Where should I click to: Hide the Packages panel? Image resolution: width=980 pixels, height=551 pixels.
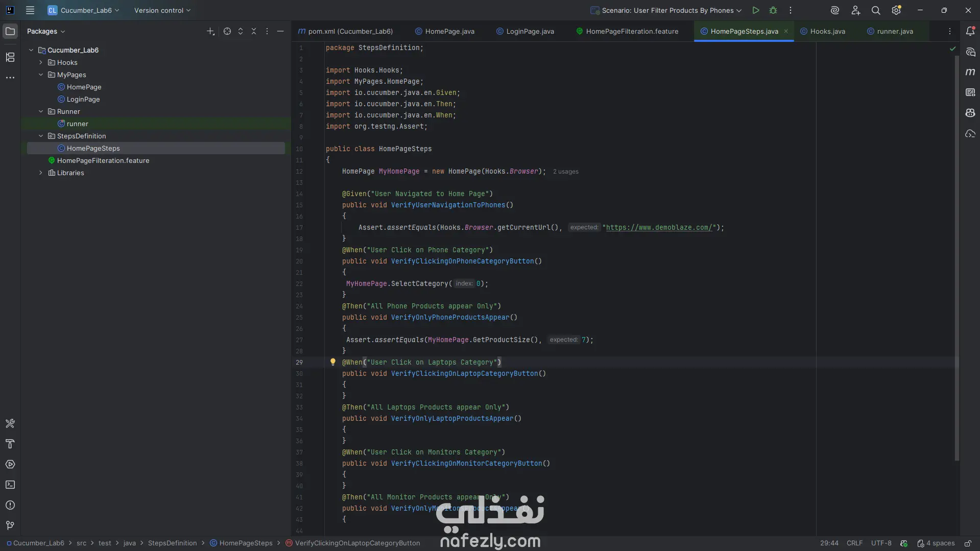(x=280, y=31)
